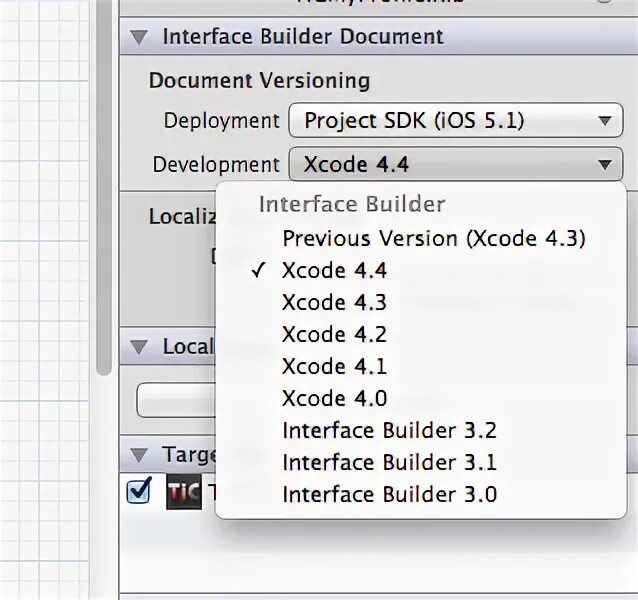Collapse the Interface Builder Document section
Viewport: 638px width, 600px height.
(139, 37)
